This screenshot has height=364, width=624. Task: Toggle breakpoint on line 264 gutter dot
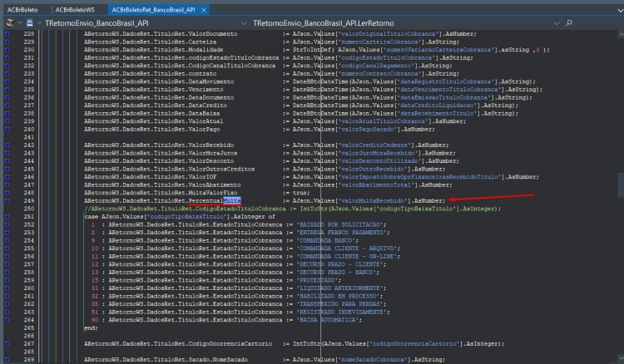click(x=7, y=320)
